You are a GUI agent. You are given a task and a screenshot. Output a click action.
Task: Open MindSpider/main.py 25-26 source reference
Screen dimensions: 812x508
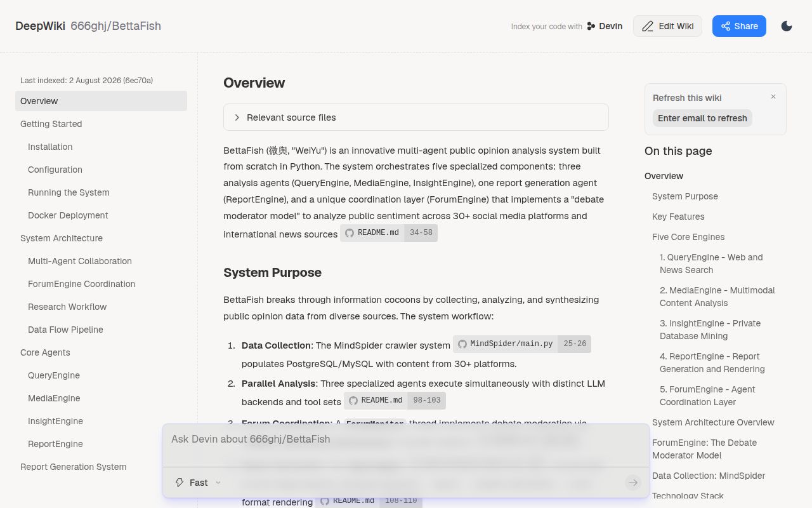point(522,344)
